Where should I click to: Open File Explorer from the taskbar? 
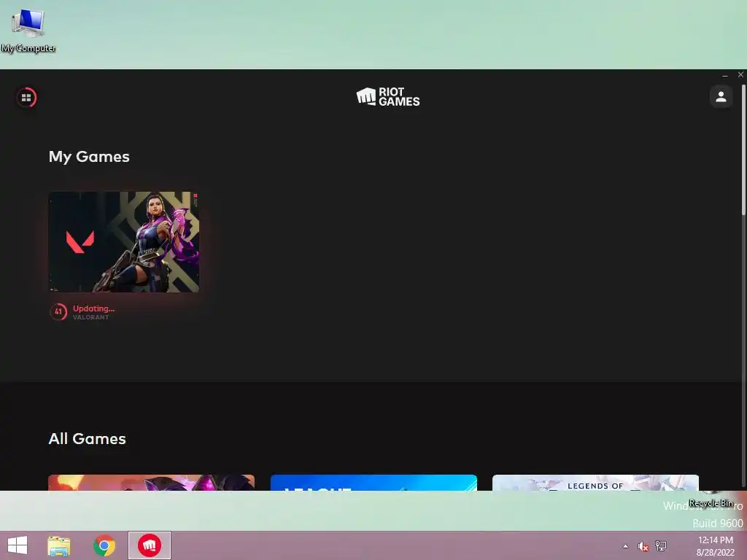(58, 545)
